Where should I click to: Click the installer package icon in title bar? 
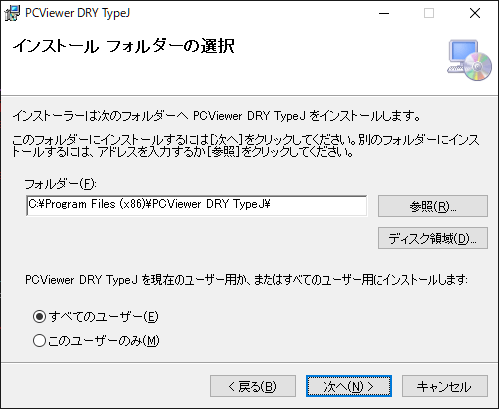[x=12, y=13]
